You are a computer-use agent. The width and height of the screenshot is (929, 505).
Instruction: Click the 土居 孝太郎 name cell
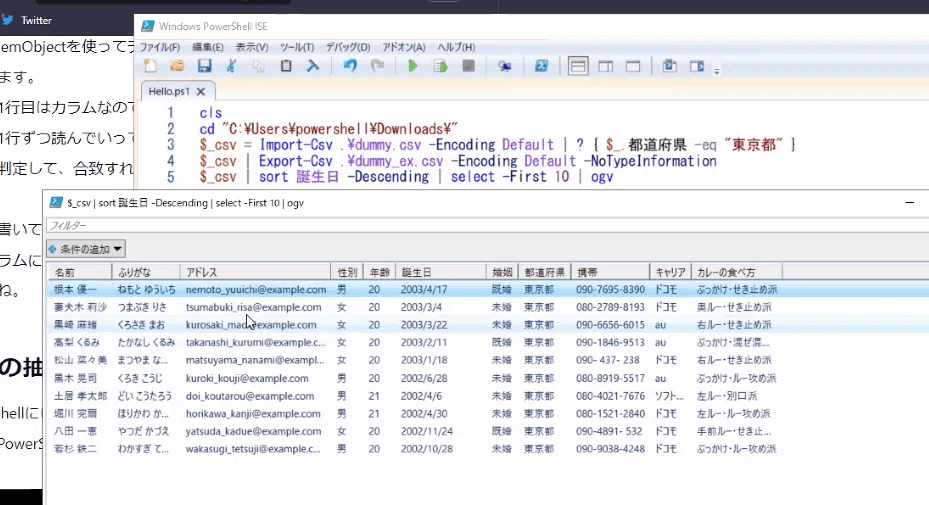pos(81,396)
